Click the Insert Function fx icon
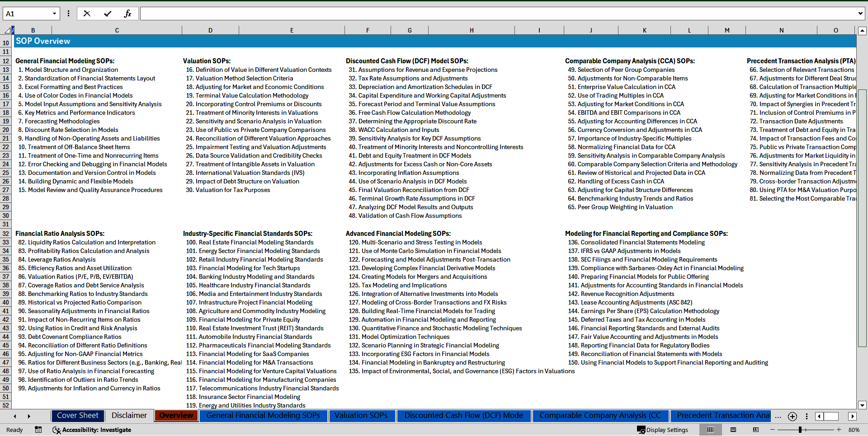 127,14
